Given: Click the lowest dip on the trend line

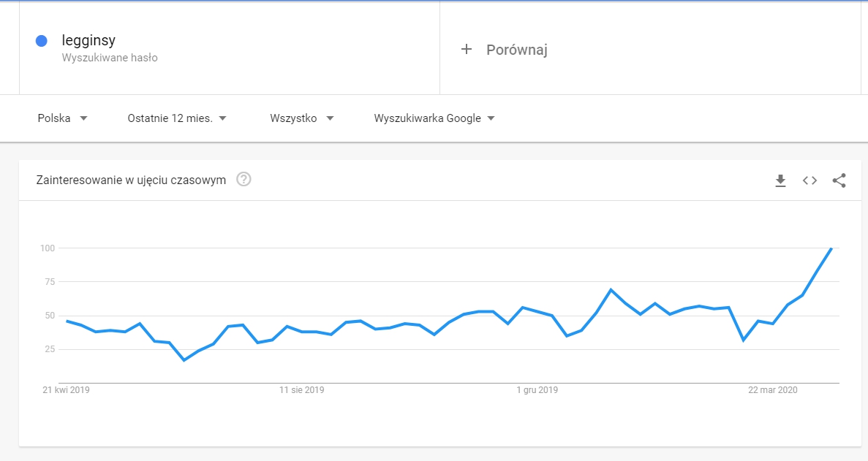Looking at the screenshot, I should pyautogui.click(x=184, y=360).
